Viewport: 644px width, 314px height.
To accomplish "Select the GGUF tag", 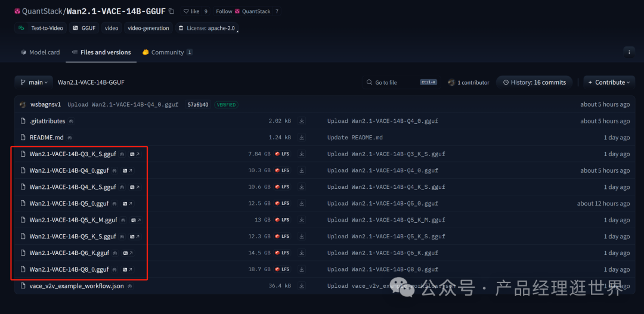I will click(x=84, y=28).
